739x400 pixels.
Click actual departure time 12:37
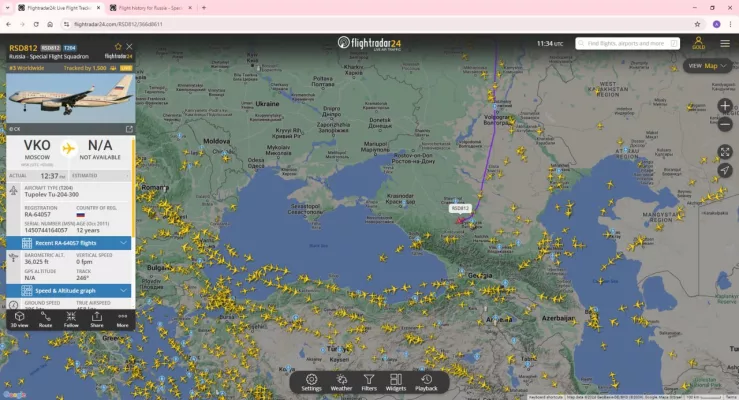pos(49,176)
